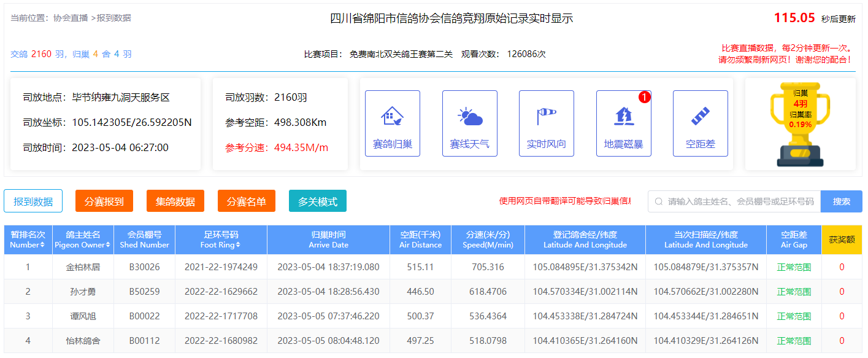Click the owner name search input field
Viewport: 868px width, 358px height.
click(x=740, y=201)
